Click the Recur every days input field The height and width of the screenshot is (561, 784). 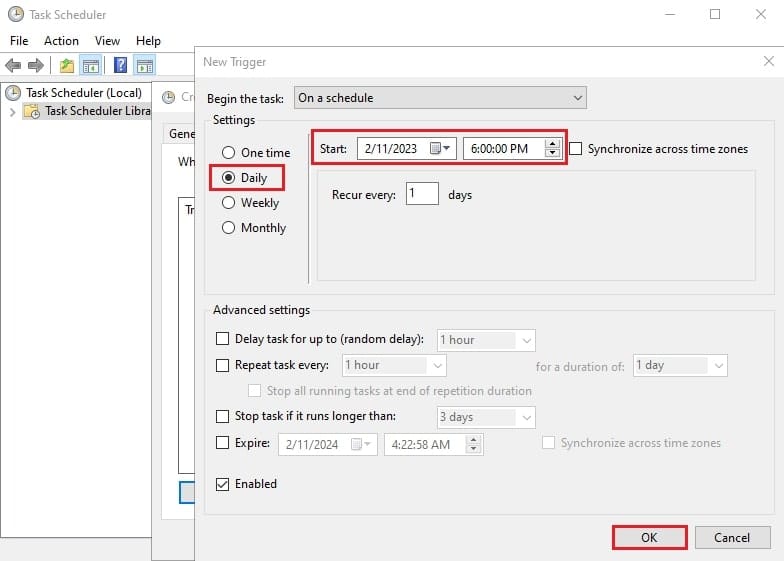pyautogui.click(x=422, y=195)
